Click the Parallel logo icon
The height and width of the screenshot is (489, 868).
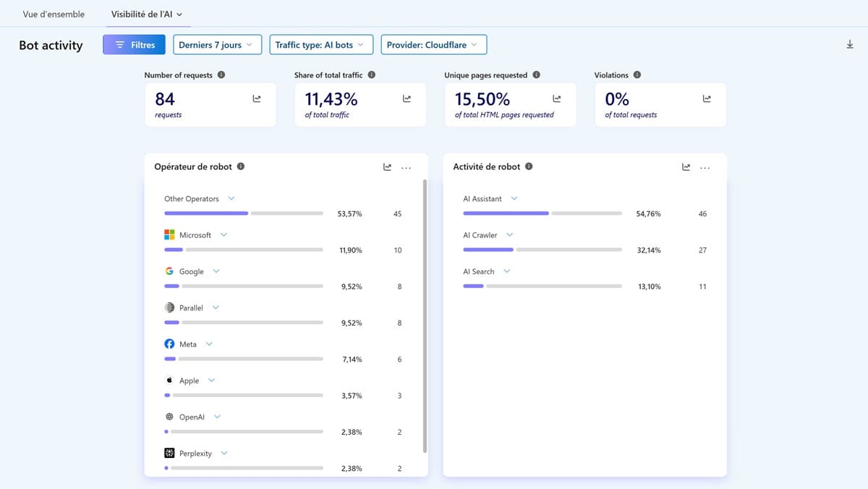tap(169, 307)
